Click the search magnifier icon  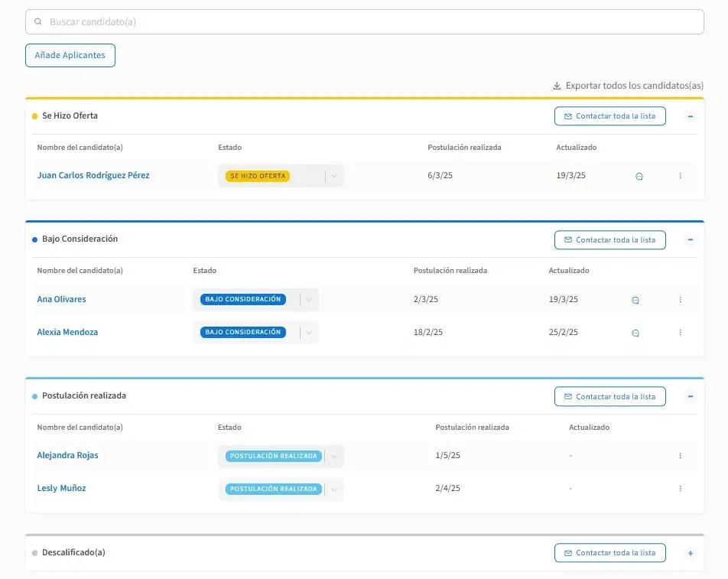pyautogui.click(x=38, y=22)
